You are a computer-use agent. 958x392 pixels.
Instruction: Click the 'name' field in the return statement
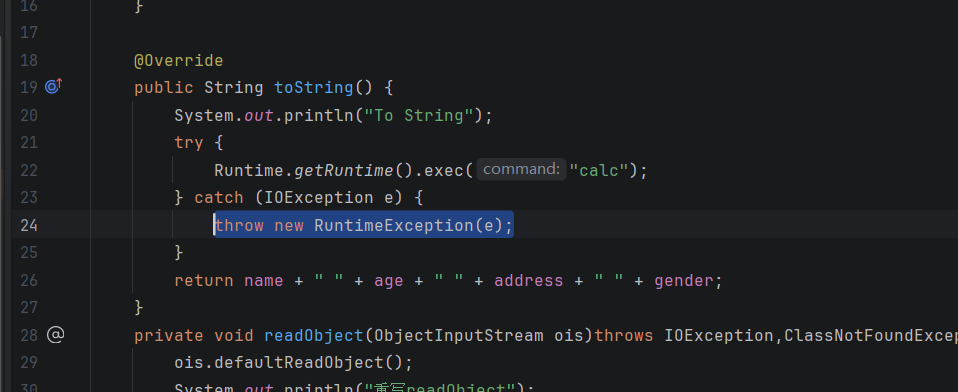[x=264, y=280]
